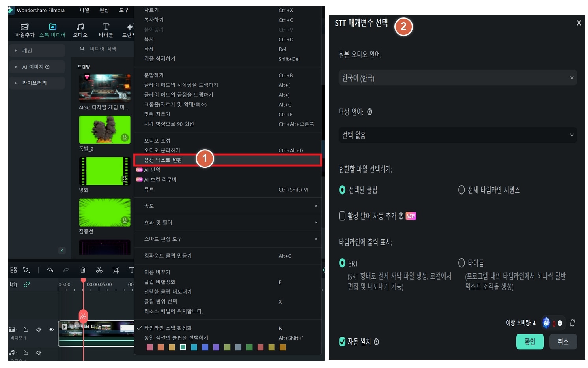Hide the 비디오 1 track with eye icon
This screenshot has height=368, width=588.
[51, 330]
